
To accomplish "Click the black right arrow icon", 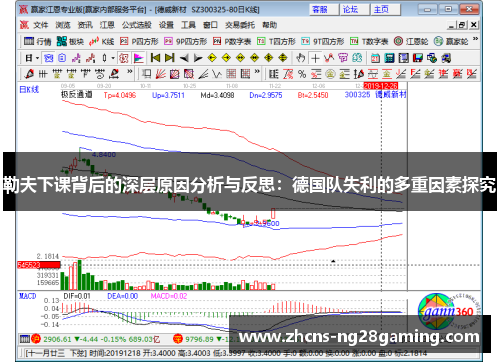I will click(x=198, y=58).
